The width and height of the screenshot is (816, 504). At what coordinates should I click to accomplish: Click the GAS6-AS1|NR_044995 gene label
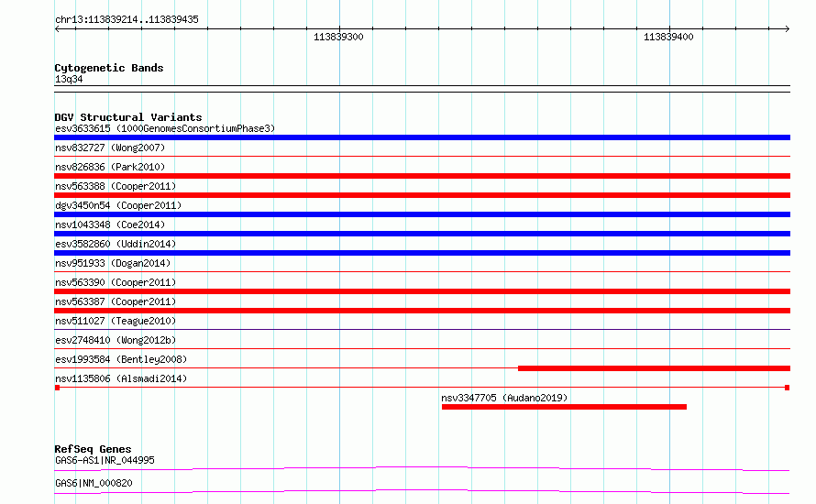[x=105, y=460]
